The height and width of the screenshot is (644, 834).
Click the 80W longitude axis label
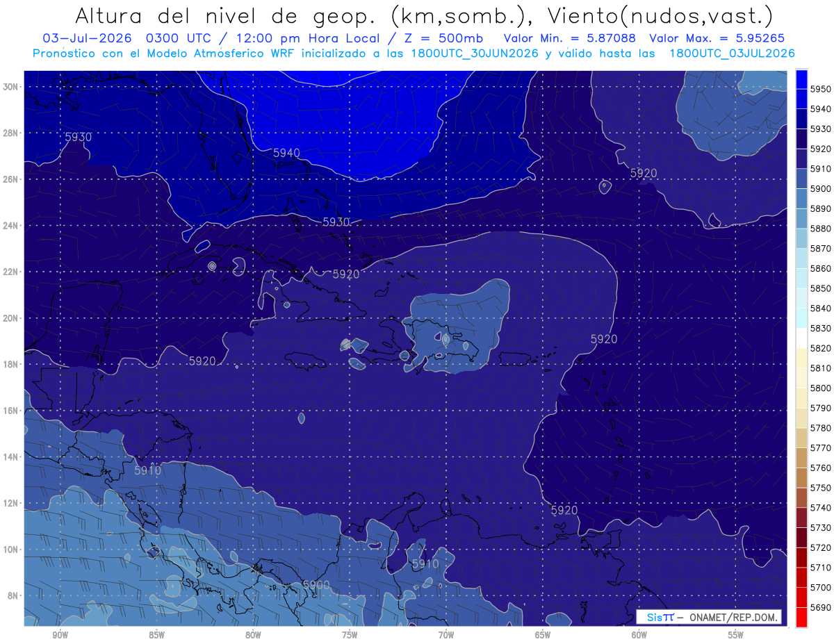pyautogui.click(x=253, y=635)
